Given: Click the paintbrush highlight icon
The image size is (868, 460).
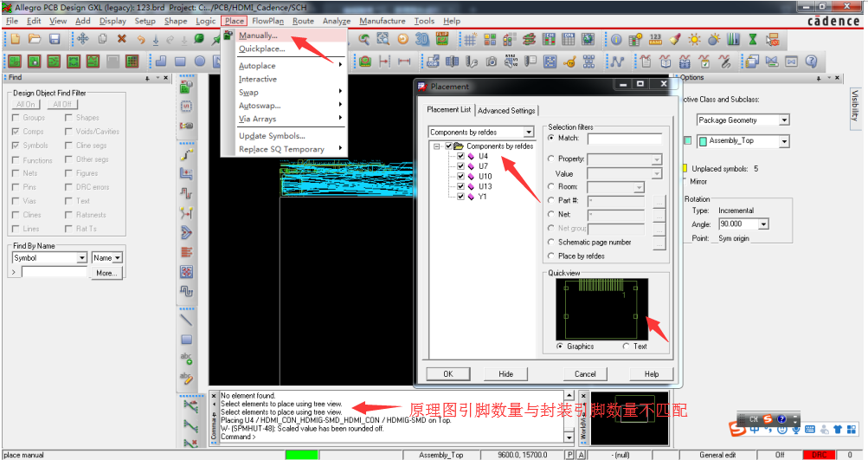Looking at the screenshot, I should pos(675,39).
